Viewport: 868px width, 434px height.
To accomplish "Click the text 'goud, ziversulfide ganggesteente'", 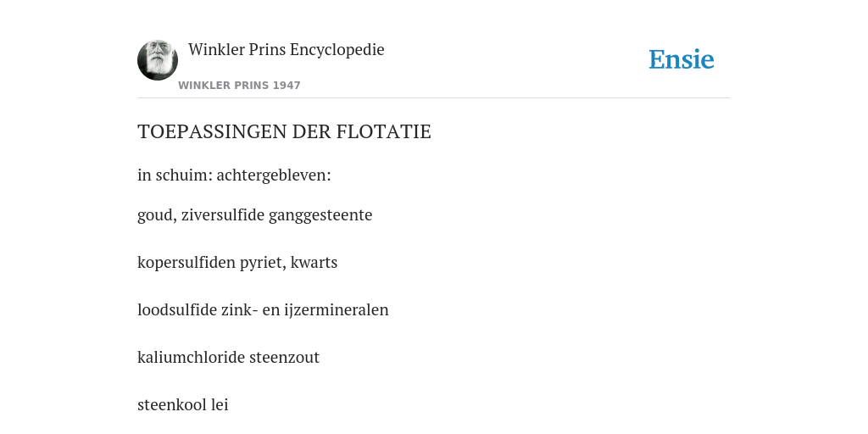I will point(254,214).
